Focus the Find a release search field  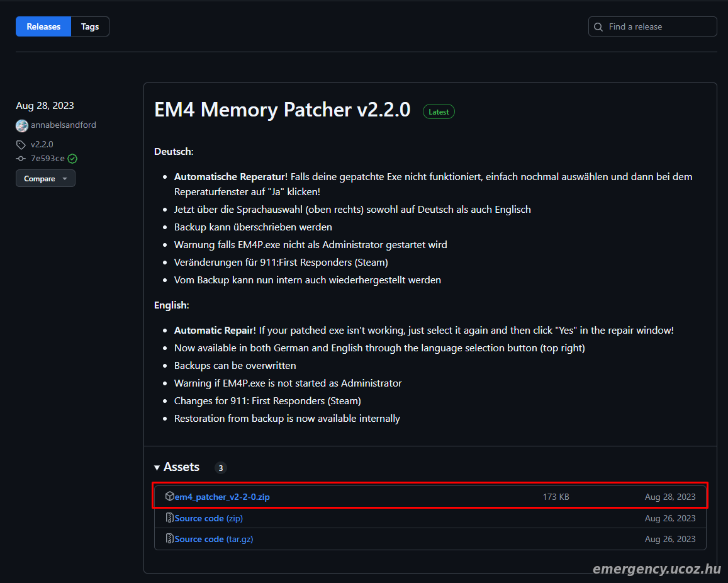652,26
